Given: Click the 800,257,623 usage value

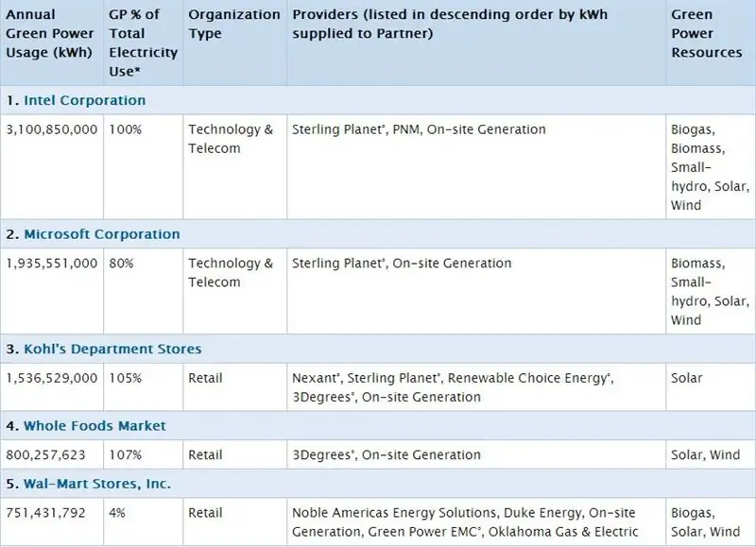Looking at the screenshot, I should point(44,455).
